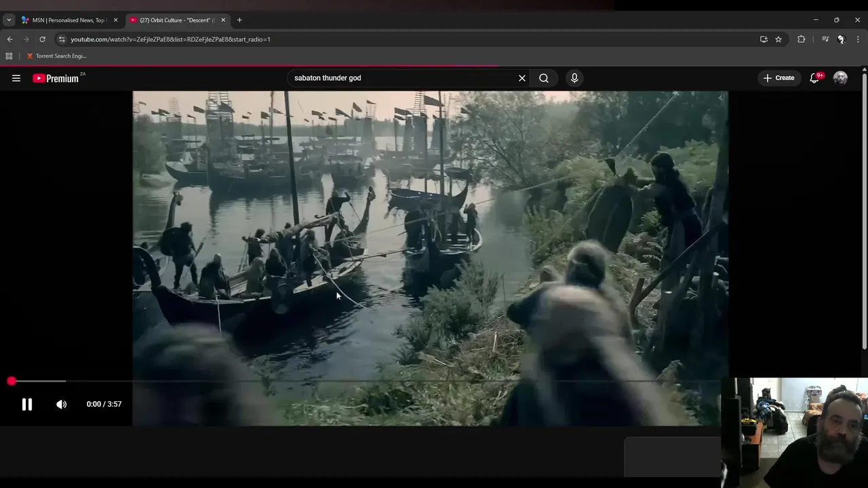
Task: Open the browser extensions puzzle icon
Action: [801, 39]
